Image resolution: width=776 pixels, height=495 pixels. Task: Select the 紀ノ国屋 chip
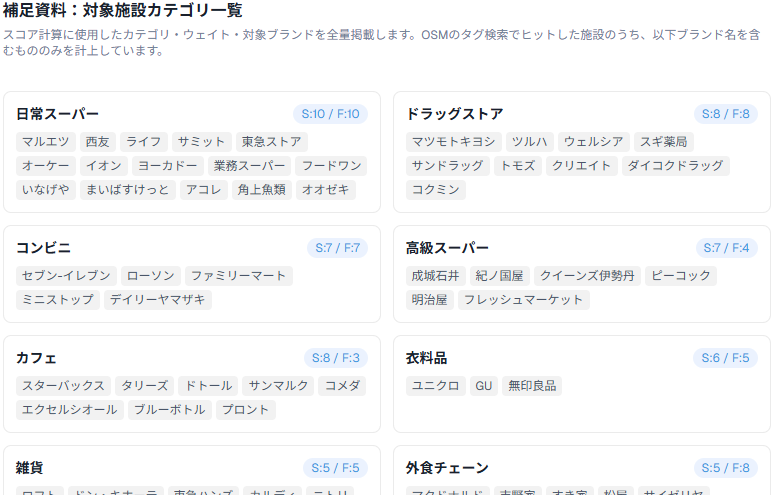499,276
